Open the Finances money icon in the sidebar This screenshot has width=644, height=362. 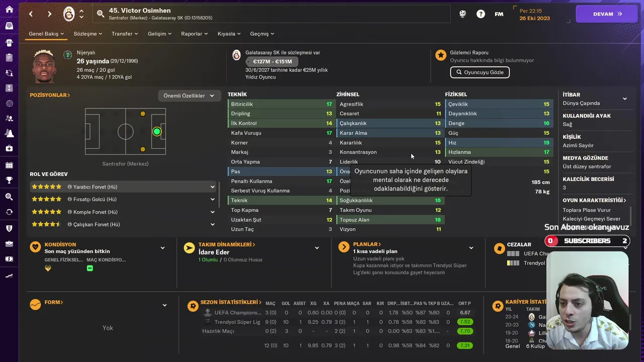[9, 259]
